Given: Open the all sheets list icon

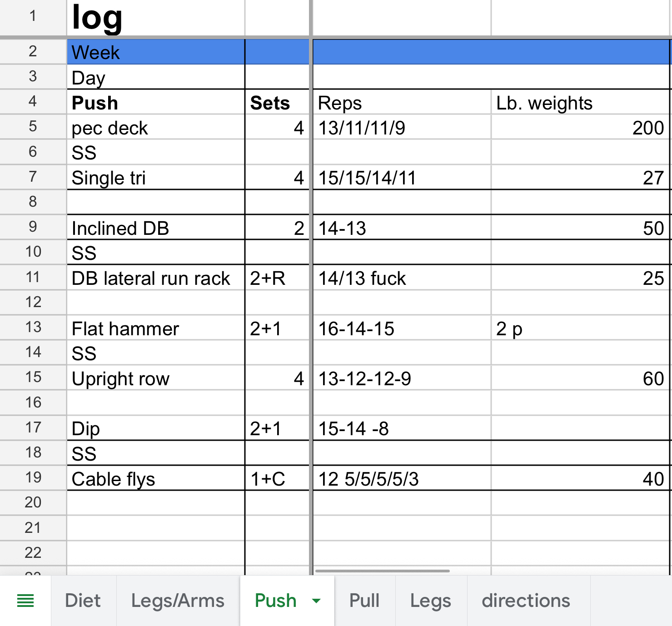Looking at the screenshot, I should coord(25,601).
